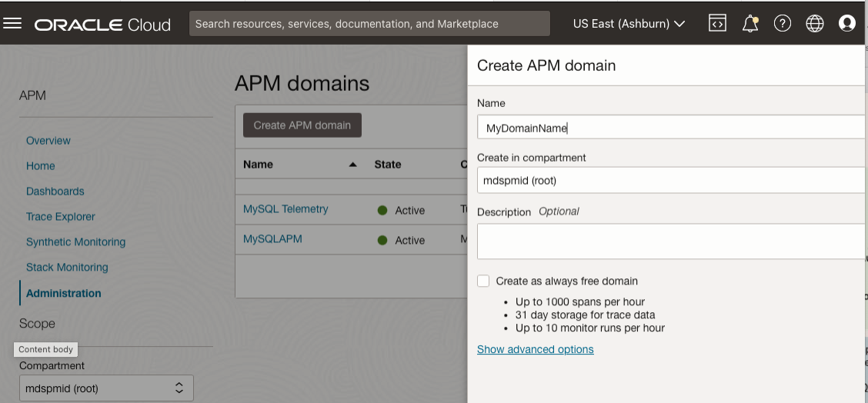868x403 pixels.
Task: Focus the search resources and services field
Action: (x=370, y=24)
